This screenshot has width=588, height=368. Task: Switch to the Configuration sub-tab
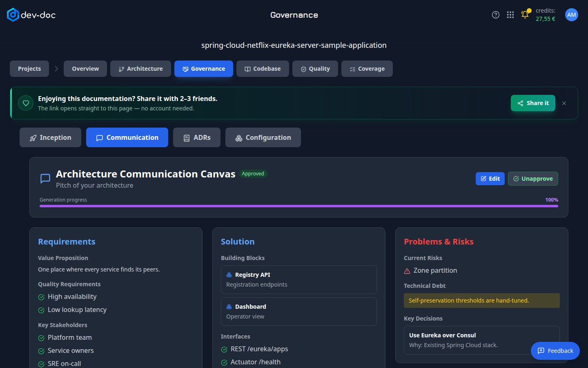(x=263, y=137)
